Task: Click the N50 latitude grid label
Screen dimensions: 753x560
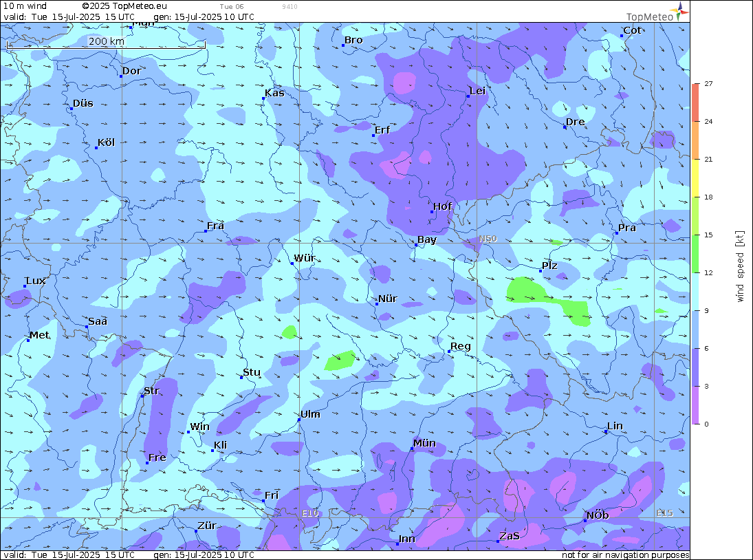Action: pos(488,239)
